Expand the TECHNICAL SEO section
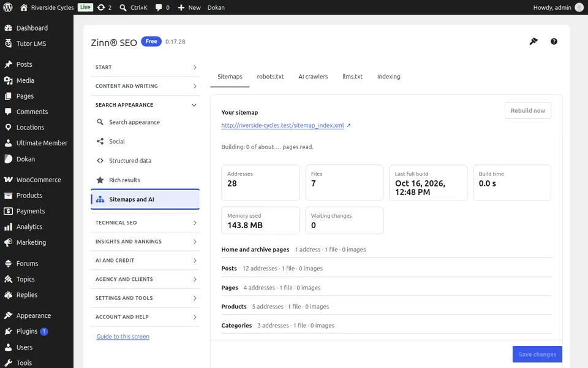The height and width of the screenshot is (368, 588). point(145,223)
